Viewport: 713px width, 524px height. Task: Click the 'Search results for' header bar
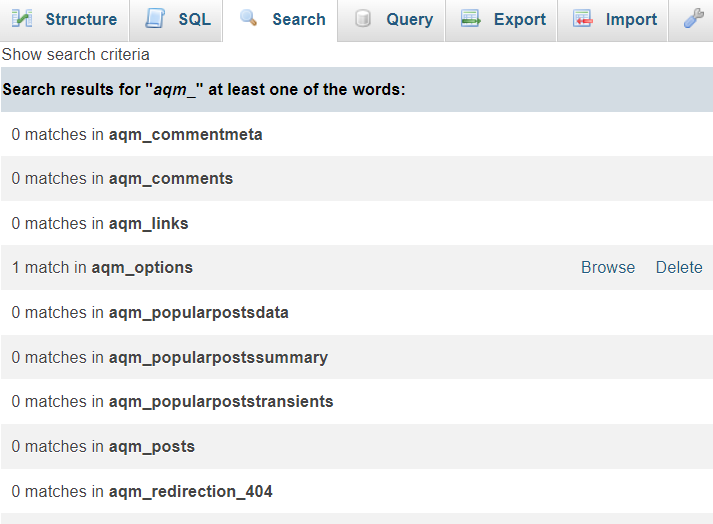(204, 89)
